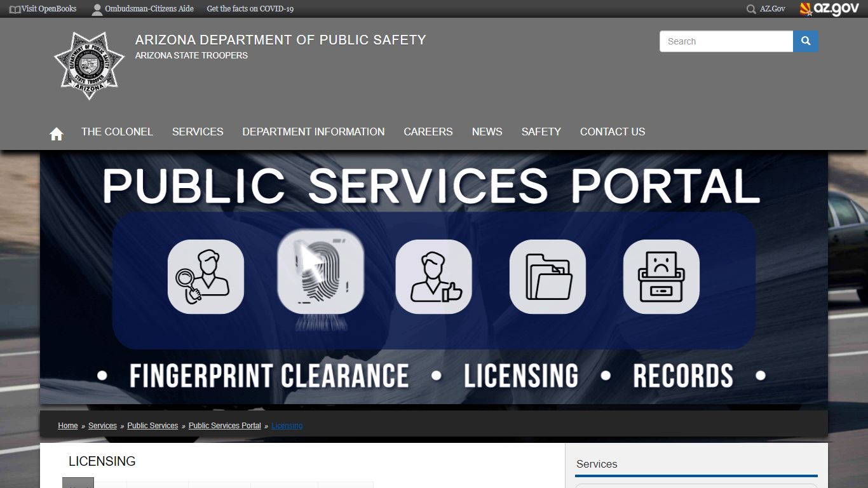Open Get the facts on COVID-19
Viewport: 868px width, 488px height.
[250, 9]
